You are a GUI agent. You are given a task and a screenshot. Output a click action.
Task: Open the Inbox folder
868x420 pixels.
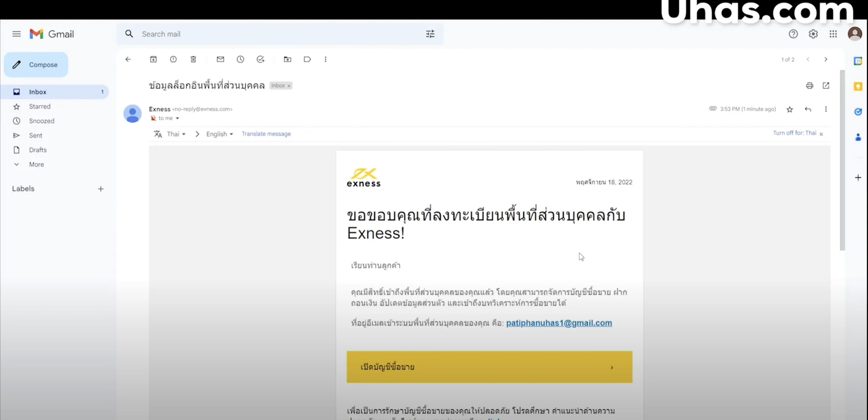pos(55,92)
